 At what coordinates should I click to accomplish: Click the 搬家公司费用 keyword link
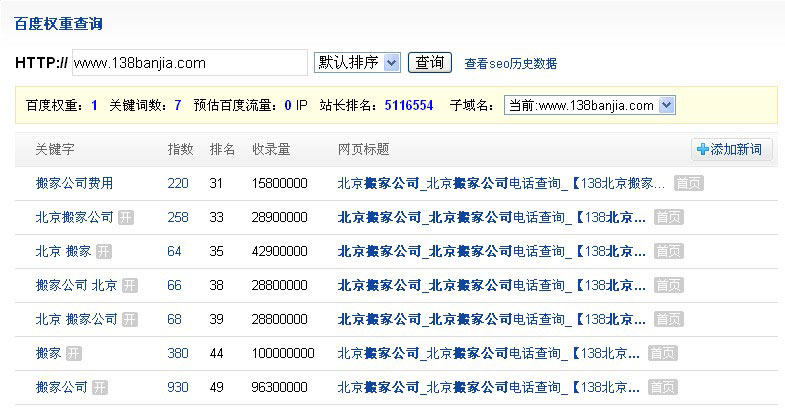pyautogui.click(x=74, y=183)
